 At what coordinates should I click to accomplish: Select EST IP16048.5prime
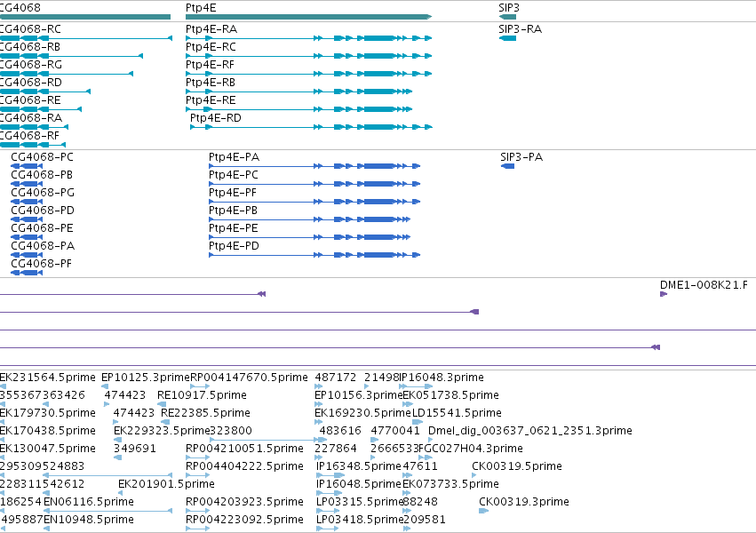pyautogui.click(x=358, y=484)
